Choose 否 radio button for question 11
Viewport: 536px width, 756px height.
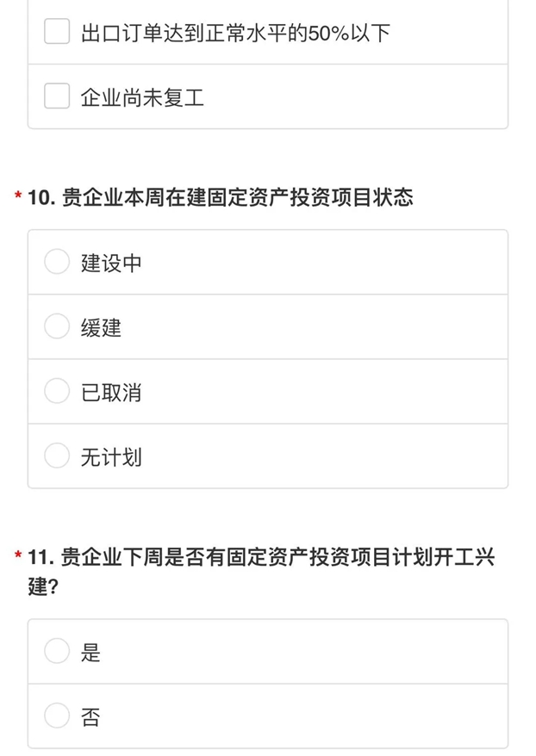tap(57, 716)
